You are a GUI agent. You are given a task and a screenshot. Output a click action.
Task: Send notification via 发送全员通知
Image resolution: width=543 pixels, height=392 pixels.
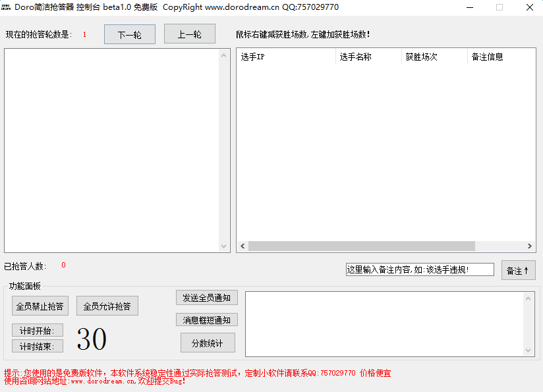208,297
